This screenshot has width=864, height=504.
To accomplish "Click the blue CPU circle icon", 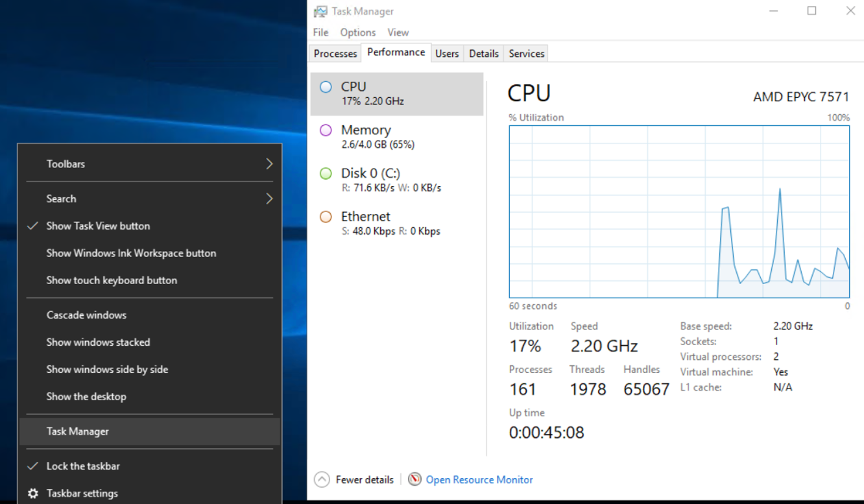I will tap(326, 87).
